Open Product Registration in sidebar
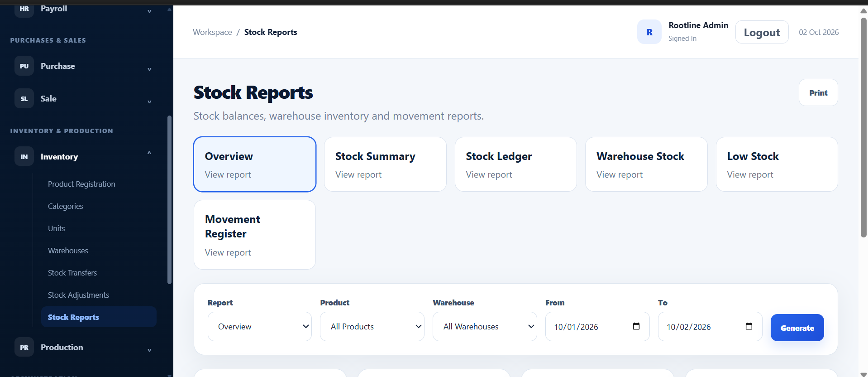The width and height of the screenshot is (868, 377). pos(81,184)
